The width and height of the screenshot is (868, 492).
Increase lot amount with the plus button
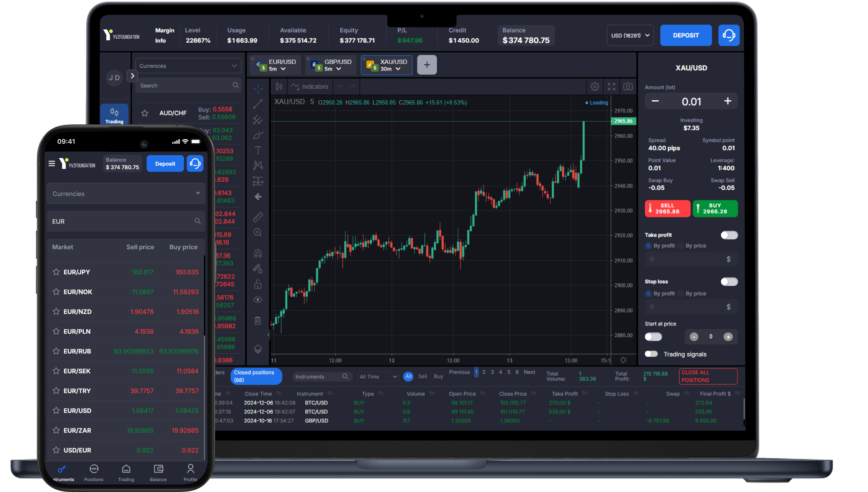click(x=728, y=101)
